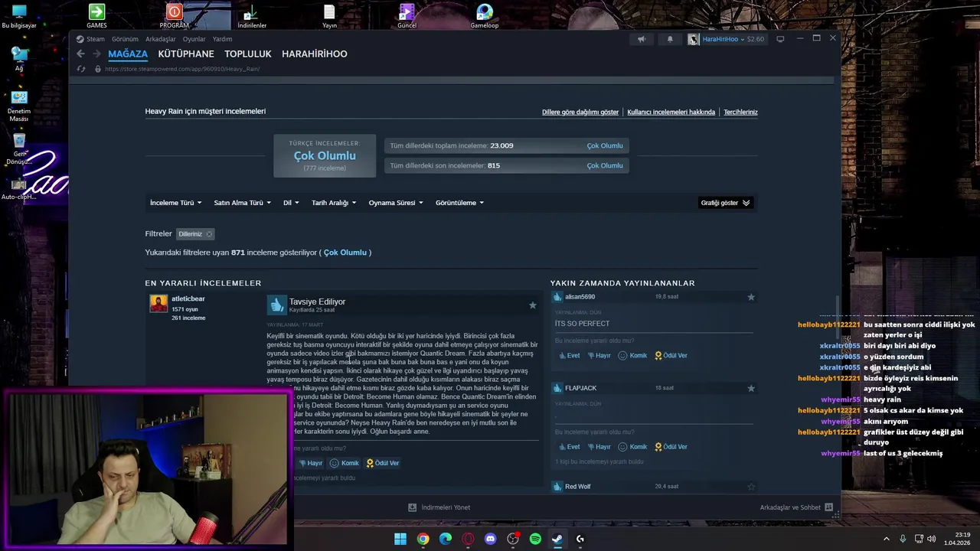This screenshot has width=980, height=551.
Task: Show hidden system tray icons chevron
Action: (887, 539)
